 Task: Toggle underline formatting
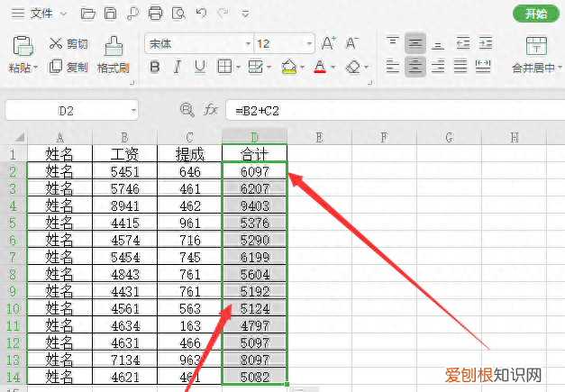(200, 67)
